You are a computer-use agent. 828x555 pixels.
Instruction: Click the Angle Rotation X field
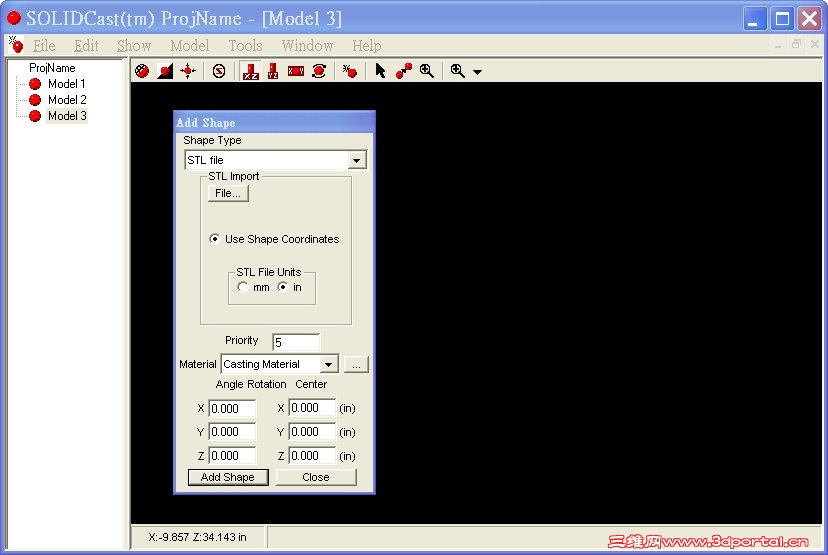[232, 409]
